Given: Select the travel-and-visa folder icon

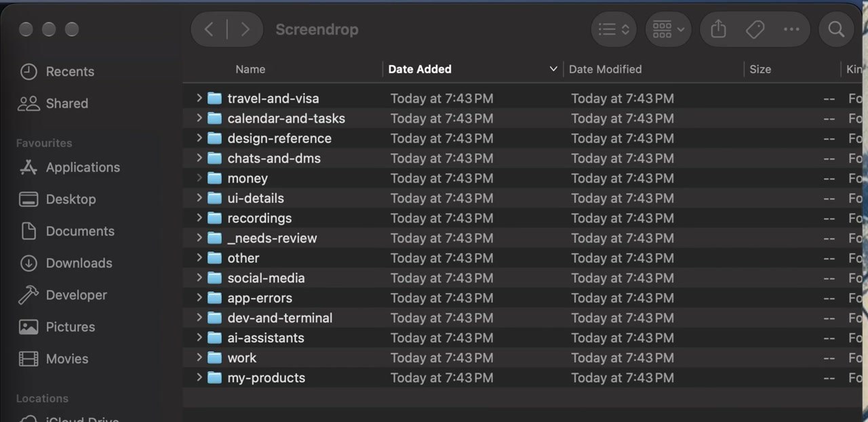Looking at the screenshot, I should point(214,98).
